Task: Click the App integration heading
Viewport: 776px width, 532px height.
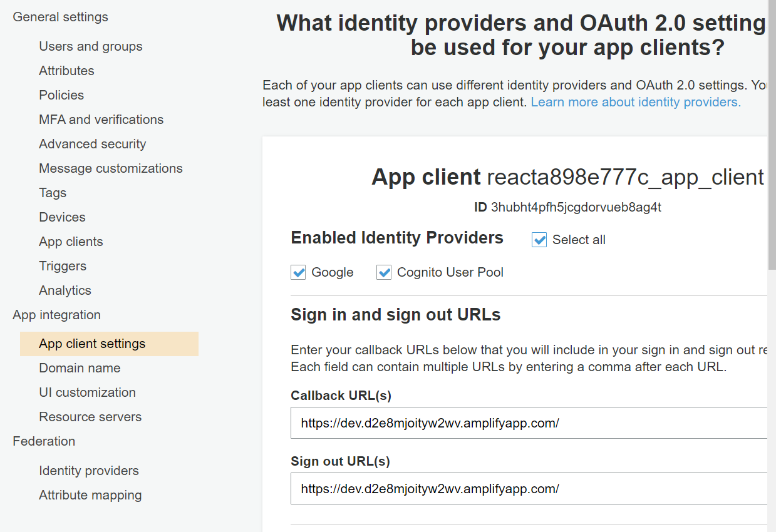Action: pyautogui.click(x=56, y=315)
